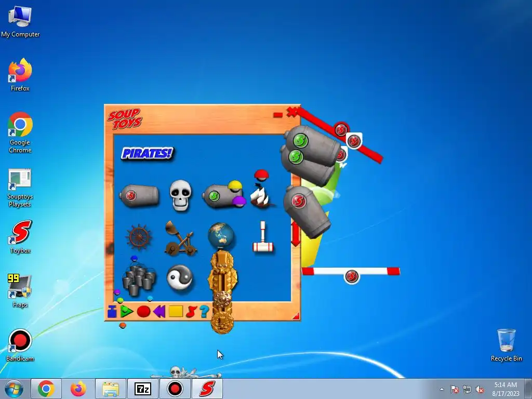Screen dimensions: 532x399
Task: Click the red minimize bar on Soup Toys window
Action: pos(278,115)
